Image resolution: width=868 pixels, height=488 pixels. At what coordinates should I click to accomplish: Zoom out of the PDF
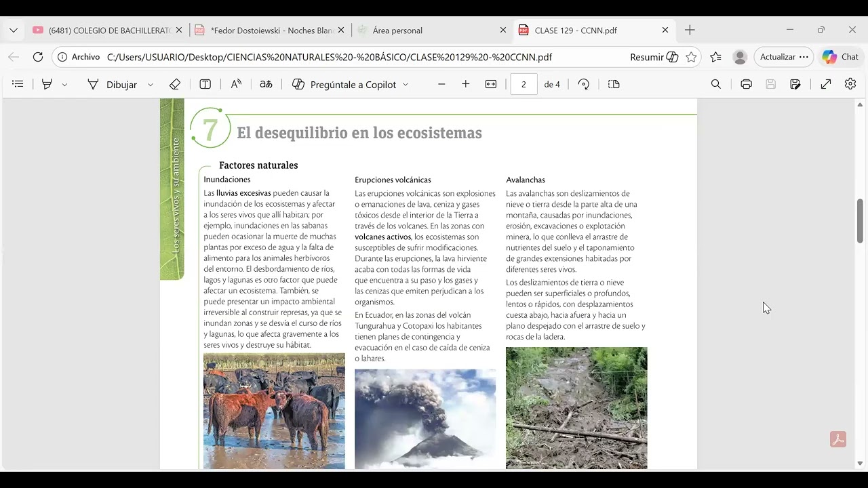coord(441,84)
